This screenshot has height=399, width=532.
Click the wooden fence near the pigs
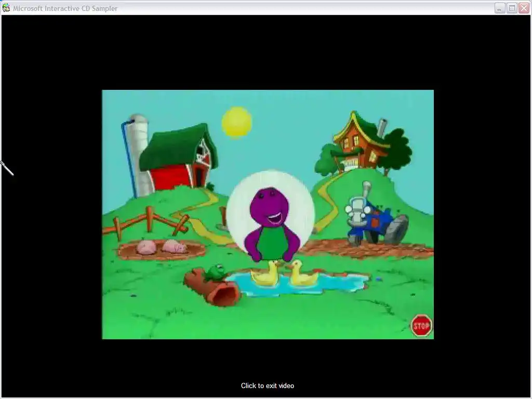[147, 223]
